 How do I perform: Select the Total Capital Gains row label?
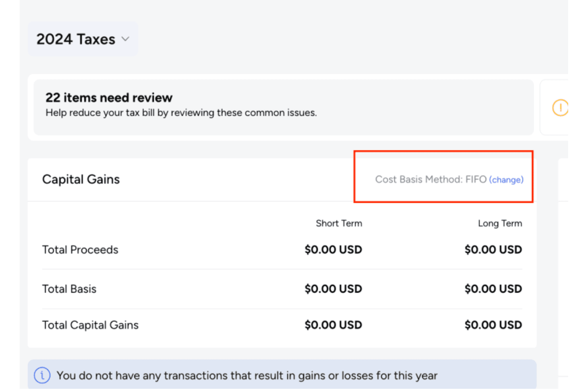[91, 325]
